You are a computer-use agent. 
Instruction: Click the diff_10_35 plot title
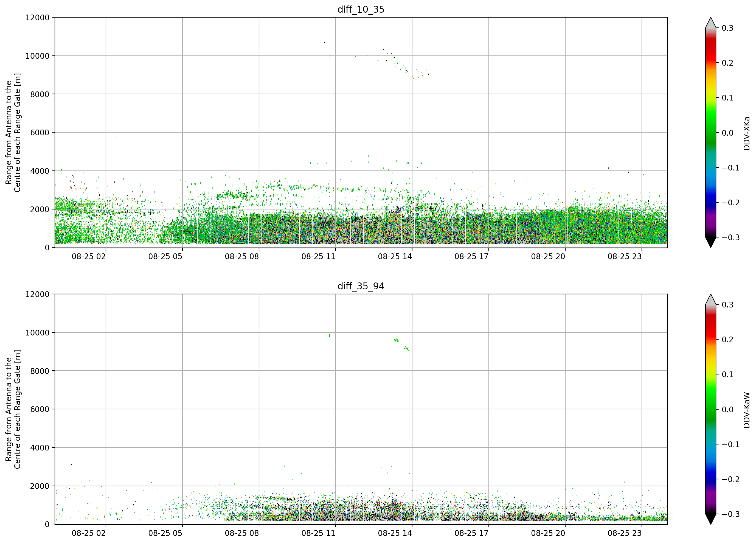click(x=361, y=9)
